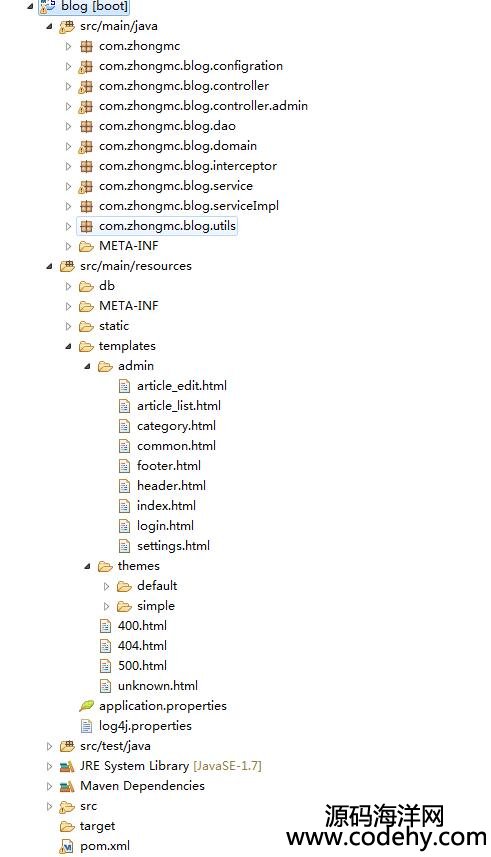Expand the default theme folder
Image resolution: width=491 pixels, height=857 pixels.
(x=107, y=586)
